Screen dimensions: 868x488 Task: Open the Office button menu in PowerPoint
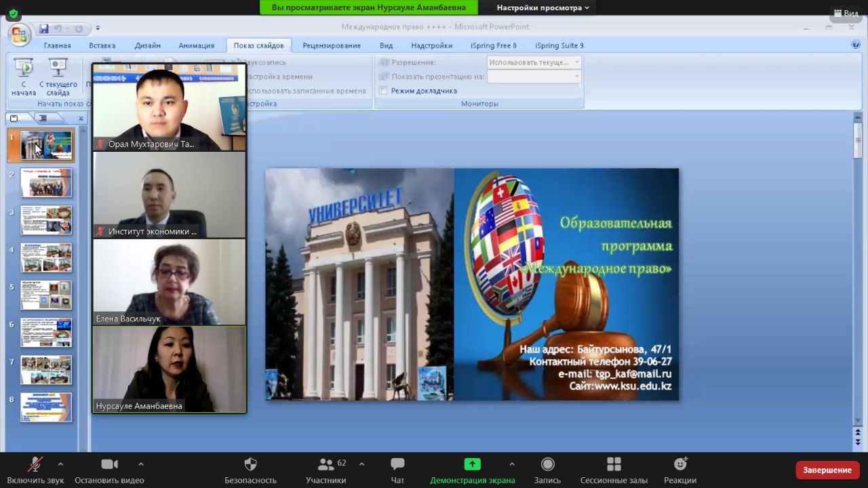(19, 35)
